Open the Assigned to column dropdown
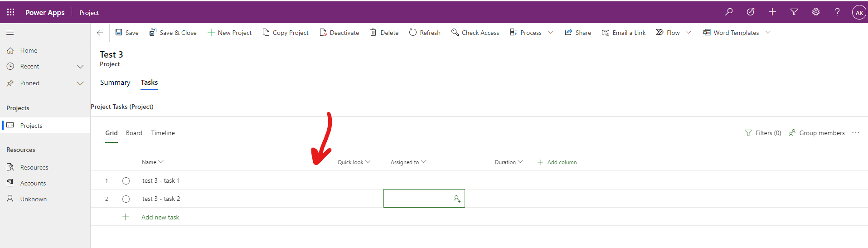 pos(408,162)
